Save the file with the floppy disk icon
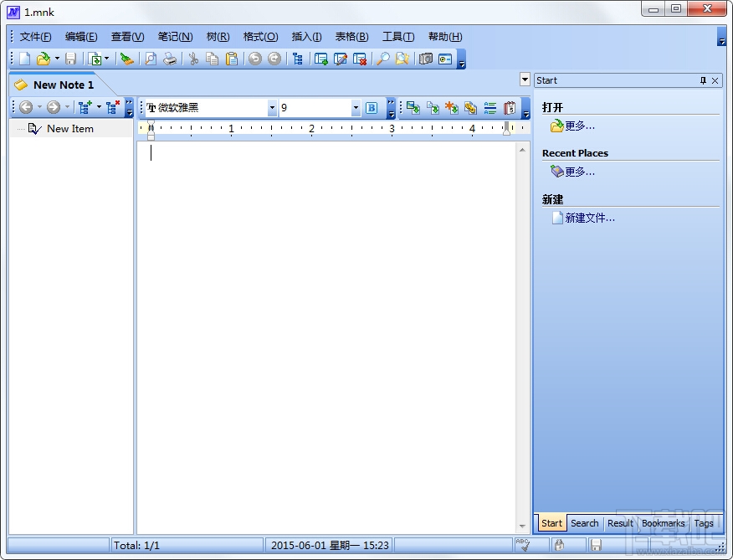The height and width of the screenshot is (560, 733). [x=70, y=59]
